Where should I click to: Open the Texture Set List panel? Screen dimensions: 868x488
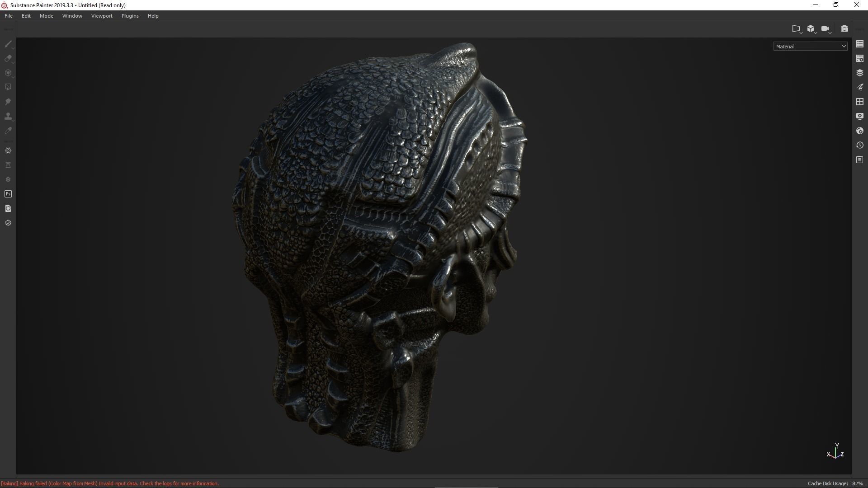860,44
